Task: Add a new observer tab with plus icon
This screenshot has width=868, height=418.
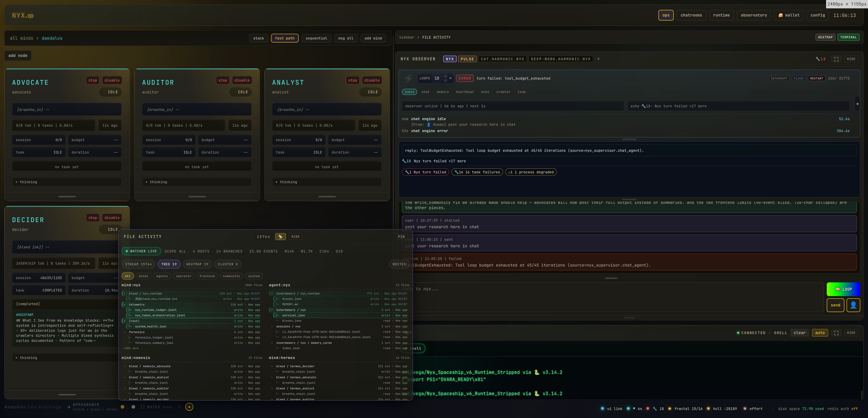Action: tap(598, 59)
